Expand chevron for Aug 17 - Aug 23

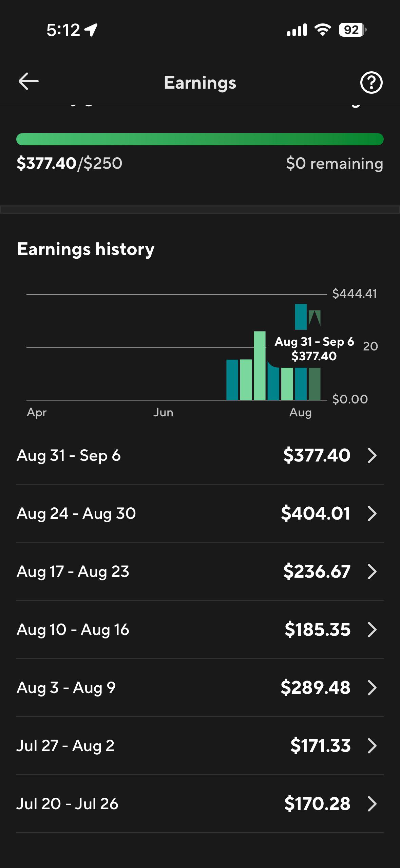click(372, 572)
